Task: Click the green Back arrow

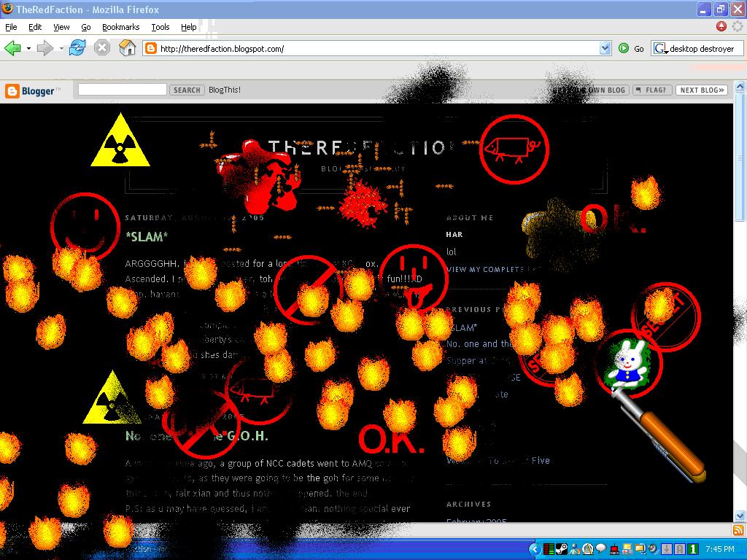Action: (x=12, y=48)
